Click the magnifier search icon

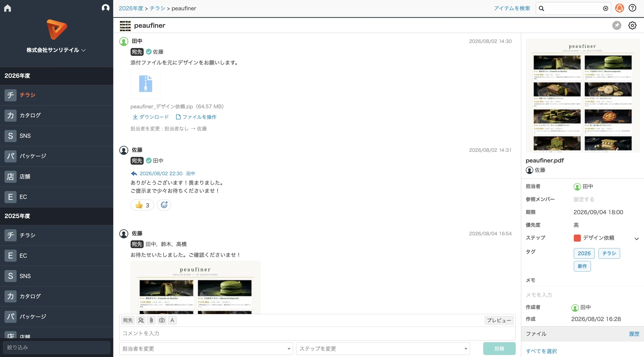pos(542,9)
